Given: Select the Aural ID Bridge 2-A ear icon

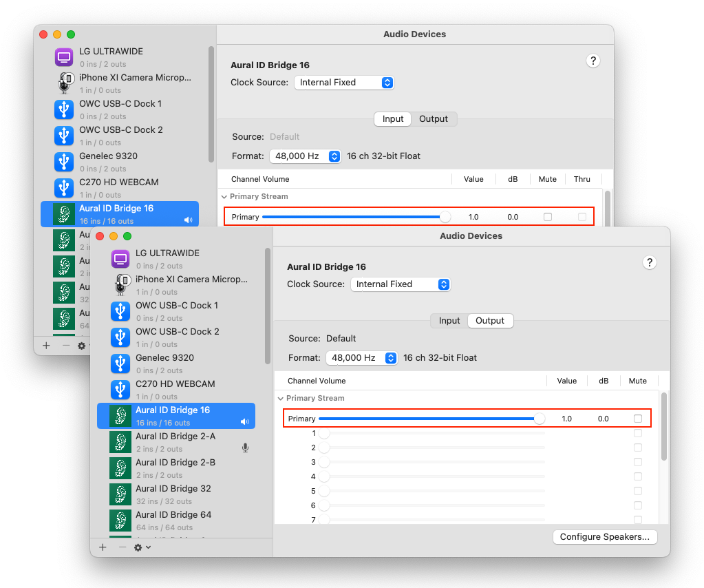Looking at the screenshot, I should (120, 442).
